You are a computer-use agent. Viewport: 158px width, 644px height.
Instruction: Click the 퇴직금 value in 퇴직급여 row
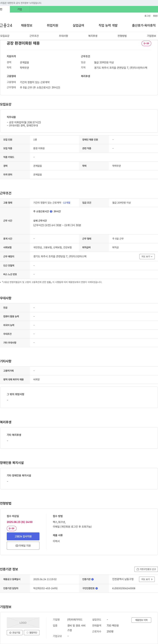115,247
